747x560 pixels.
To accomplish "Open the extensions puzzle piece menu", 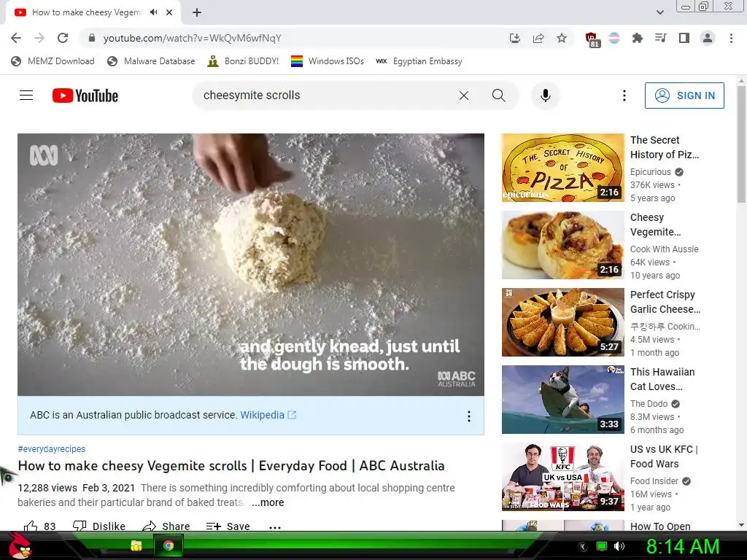I will 637,38.
